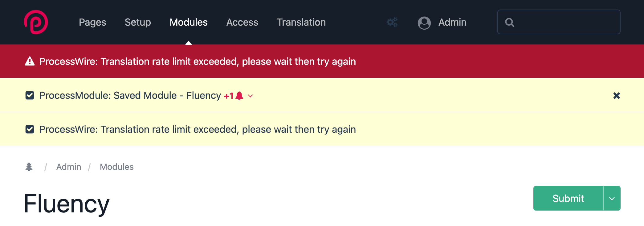Click the tree home icon in breadcrumb
This screenshot has width=644, height=226.
(29, 167)
